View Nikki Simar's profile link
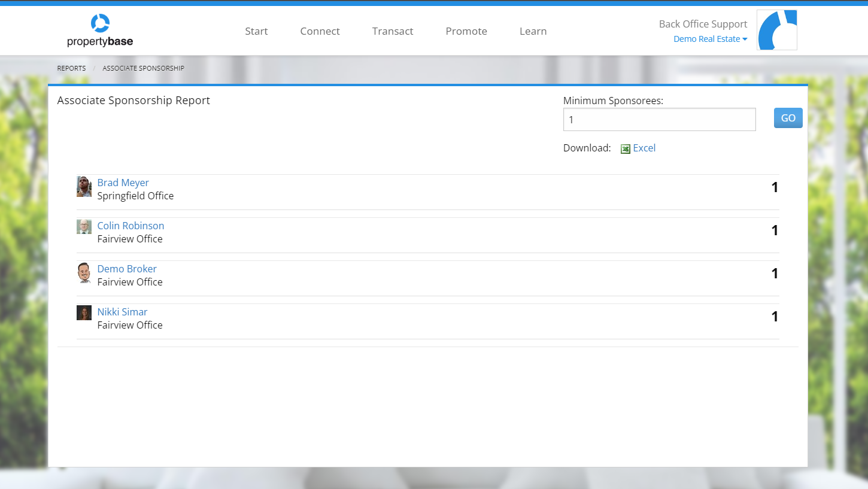This screenshot has height=489, width=868. click(x=122, y=312)
